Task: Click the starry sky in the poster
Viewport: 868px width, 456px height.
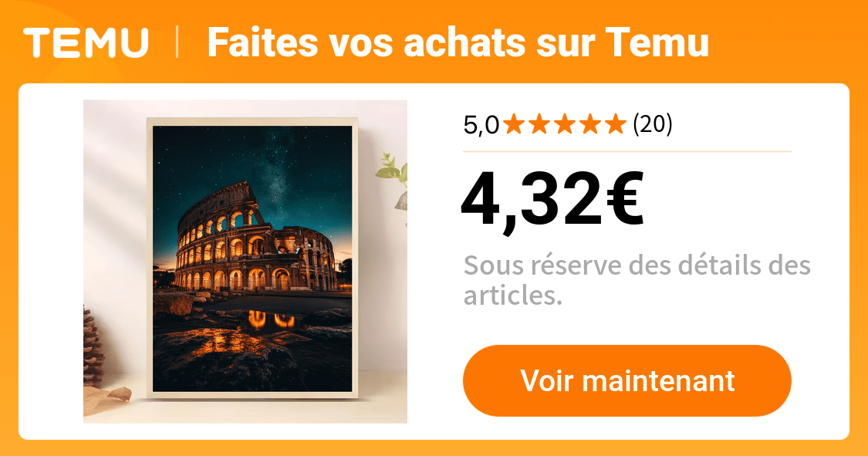Action: [252, 160]
